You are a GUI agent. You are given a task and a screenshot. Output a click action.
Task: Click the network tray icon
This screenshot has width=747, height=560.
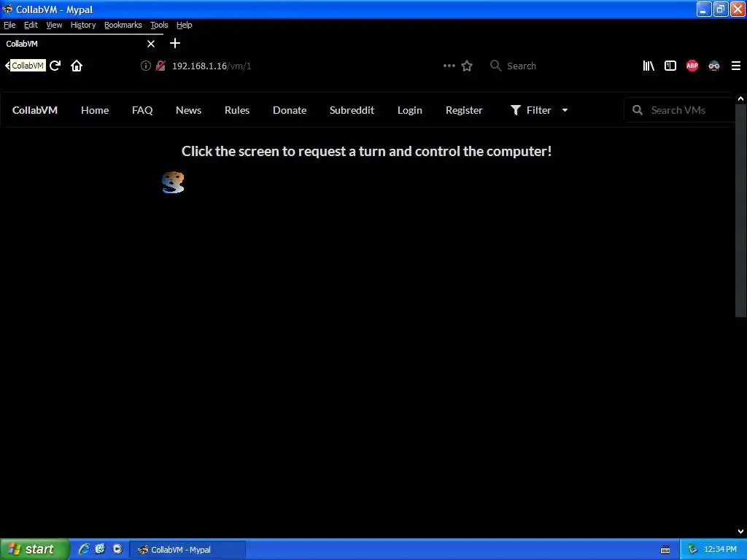coord(693,550)
